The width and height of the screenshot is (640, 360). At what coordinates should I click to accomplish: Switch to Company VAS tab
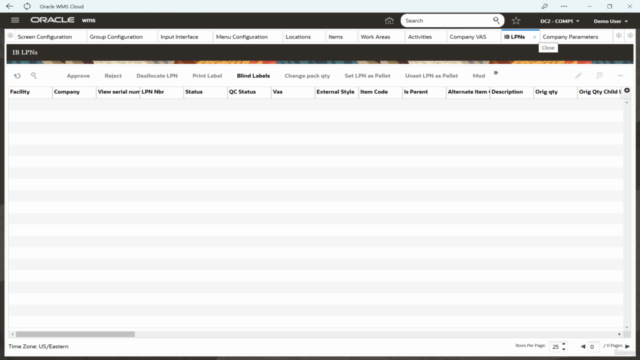point(468,37)
